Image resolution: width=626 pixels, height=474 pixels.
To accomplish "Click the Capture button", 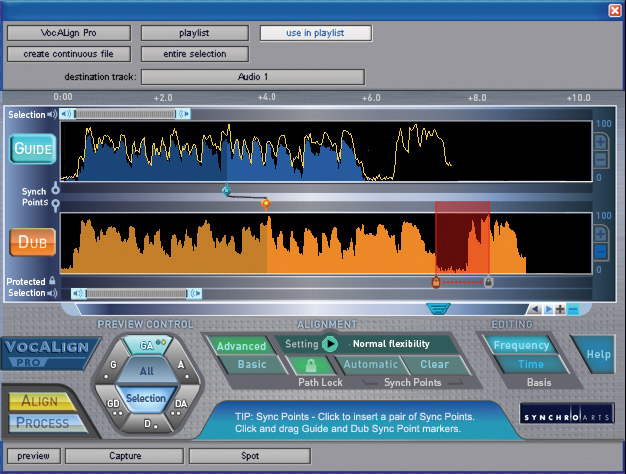I will pyautogui.click(x=125, y=456).
